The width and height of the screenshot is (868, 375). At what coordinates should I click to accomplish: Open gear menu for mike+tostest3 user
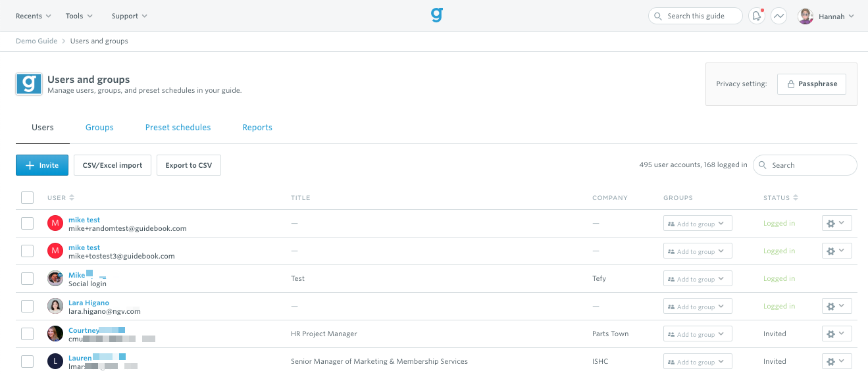(x=837, y=251)
